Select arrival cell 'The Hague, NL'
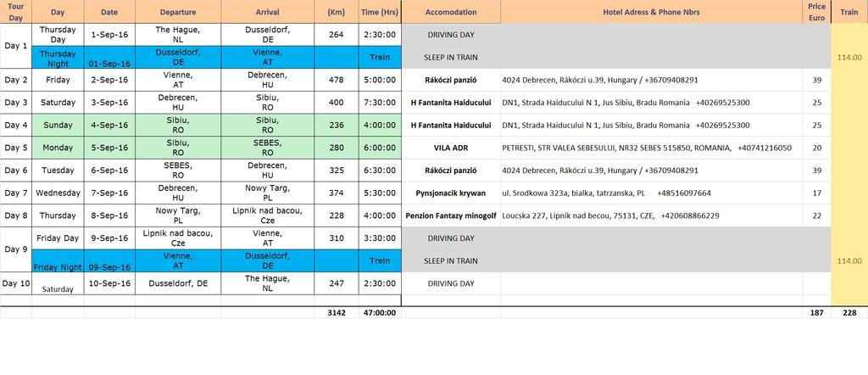 click(x=267, y=283)
